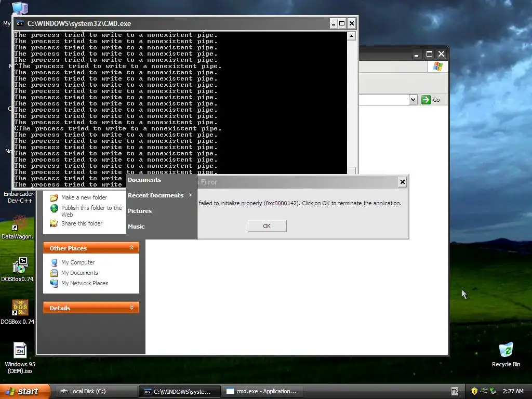532x399 pixels.
Task: Click the Windows flag logo in Explorer
Action: (437, 66)
